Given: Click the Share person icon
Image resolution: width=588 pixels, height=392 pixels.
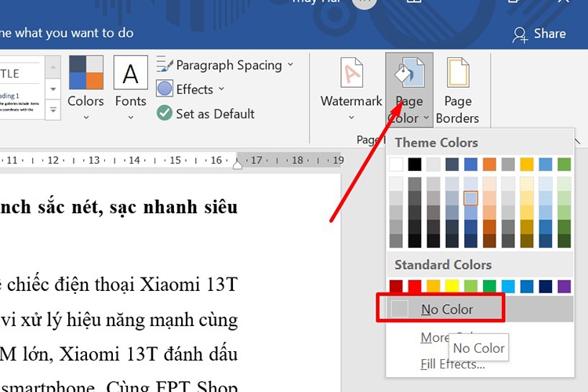Looking at the screenshot, I should coord(520,34).
